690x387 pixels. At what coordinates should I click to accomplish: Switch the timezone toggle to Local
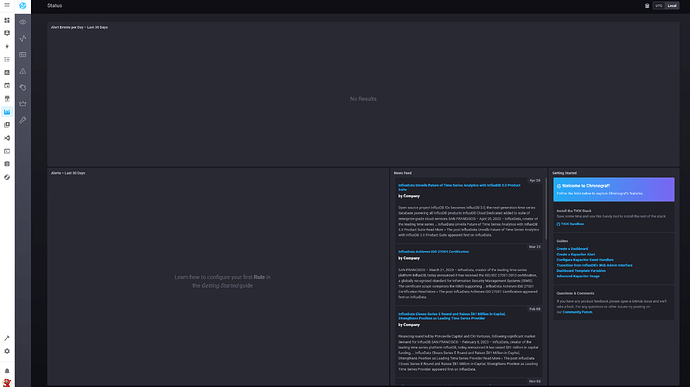(x=672, y=6)
